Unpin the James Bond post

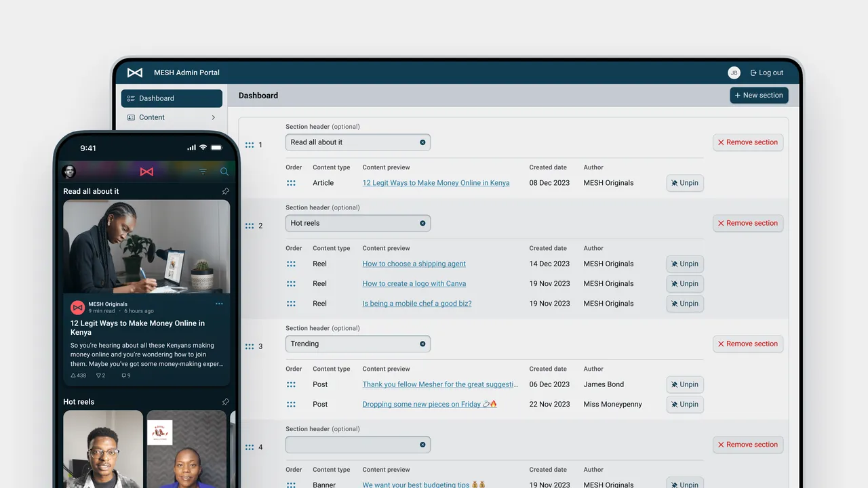[685, 384]
